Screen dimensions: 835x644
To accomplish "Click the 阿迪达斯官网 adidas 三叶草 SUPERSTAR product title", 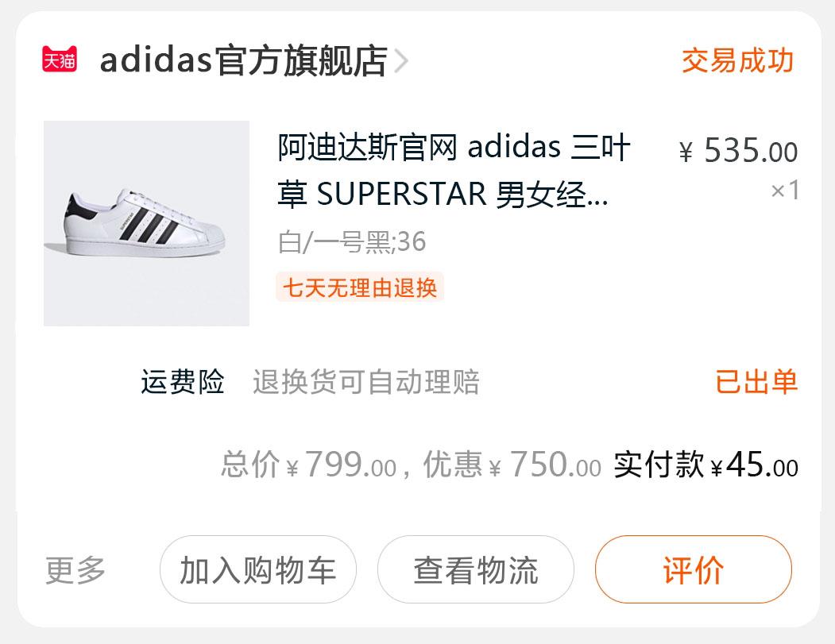I will coord(454,171).
